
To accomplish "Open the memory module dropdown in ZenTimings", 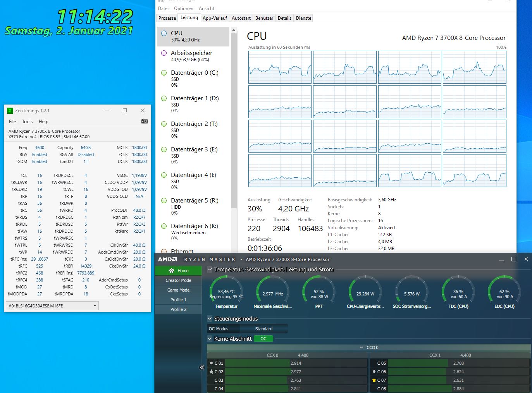I will pyautogui.click(x=52, y=306).
